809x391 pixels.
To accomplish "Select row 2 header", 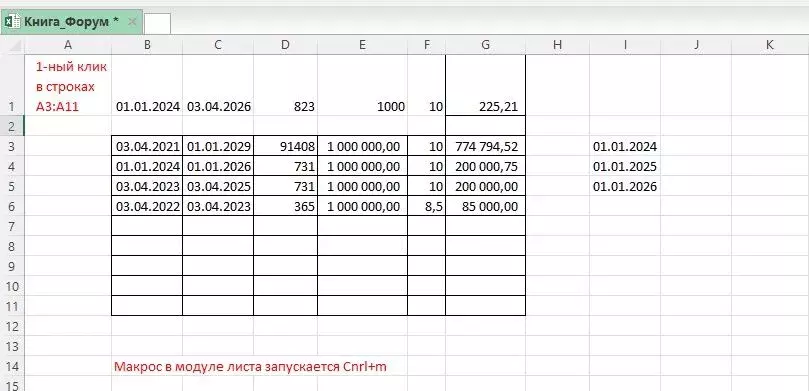I will pyautogui.click(x=12, y=126).
